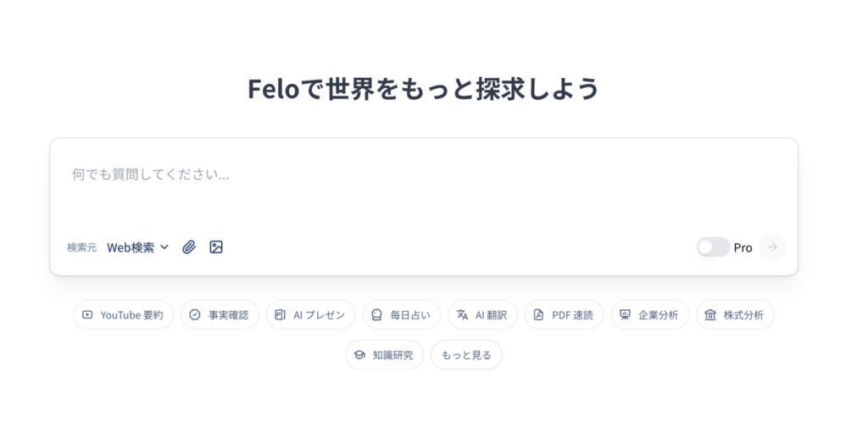Screen dimensions: 868x427
Task: Click the 毎日占い crystal ball icon
Action: tap(376, 314)
